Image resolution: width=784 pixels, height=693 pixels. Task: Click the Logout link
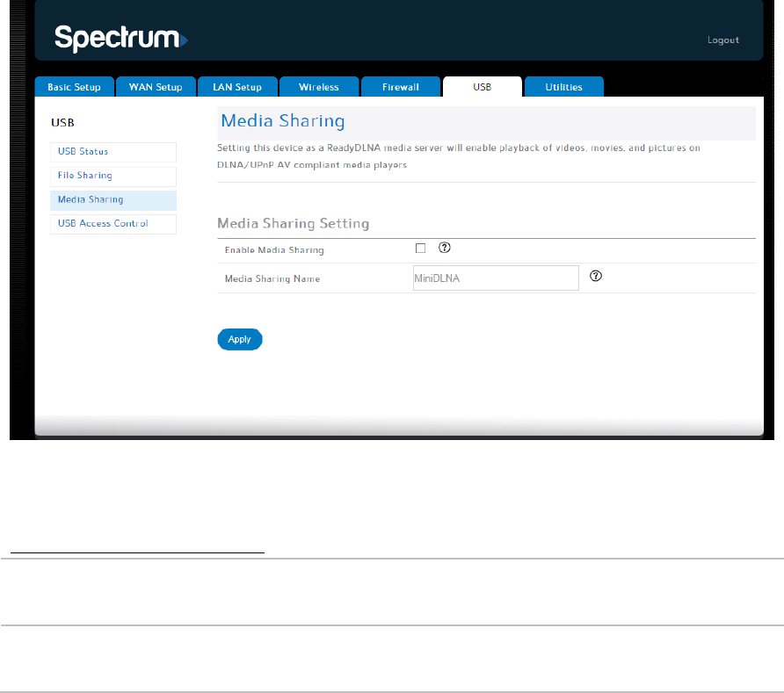pyautogui.click(x=723, y=40)
